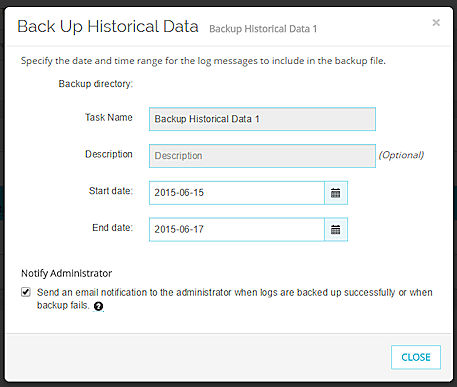Click the help icon after 'backup fails'
The width and height of the screenshot is (457, 387).
(x=98, y=306)
